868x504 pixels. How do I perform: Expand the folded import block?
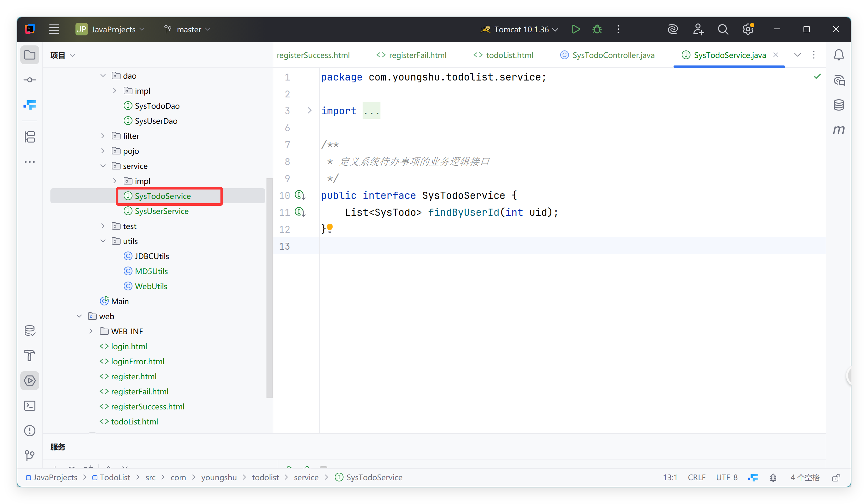click(x=309, y=110)
